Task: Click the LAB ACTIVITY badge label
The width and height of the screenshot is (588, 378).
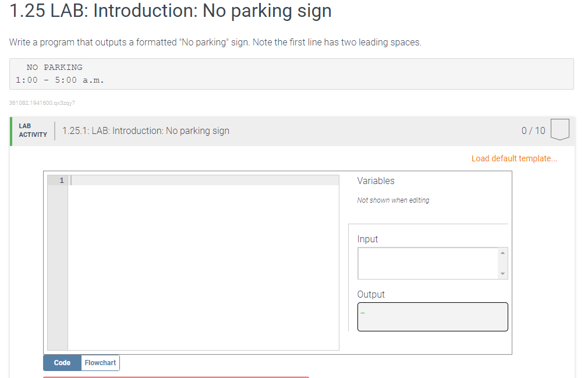Action: coord(32,129)
